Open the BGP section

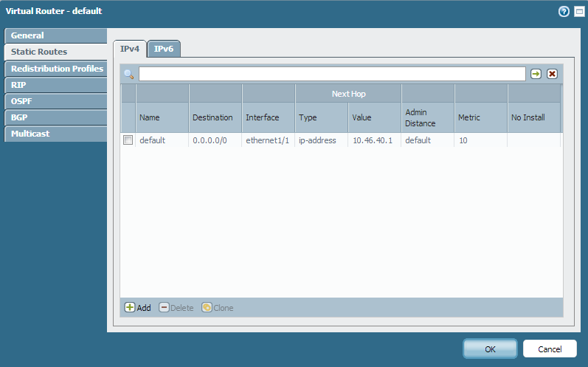[x=56, y=117]
